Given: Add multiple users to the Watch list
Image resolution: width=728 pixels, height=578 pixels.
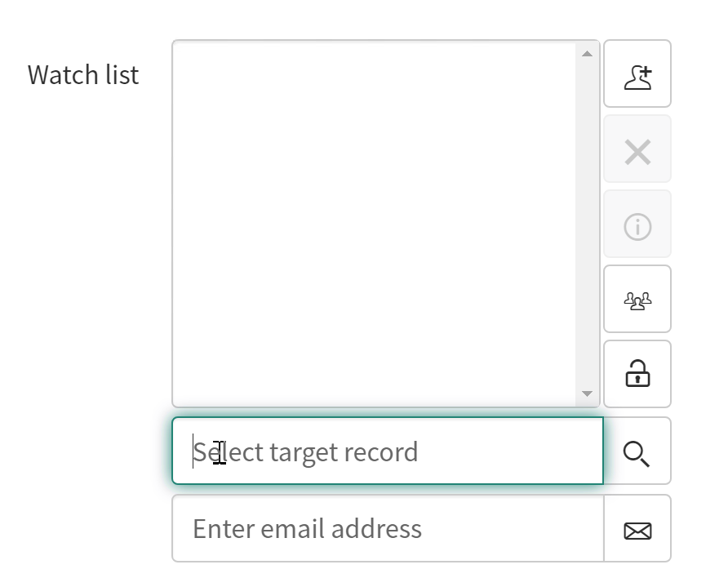Looking at the screenshot, I should point(637,300).
